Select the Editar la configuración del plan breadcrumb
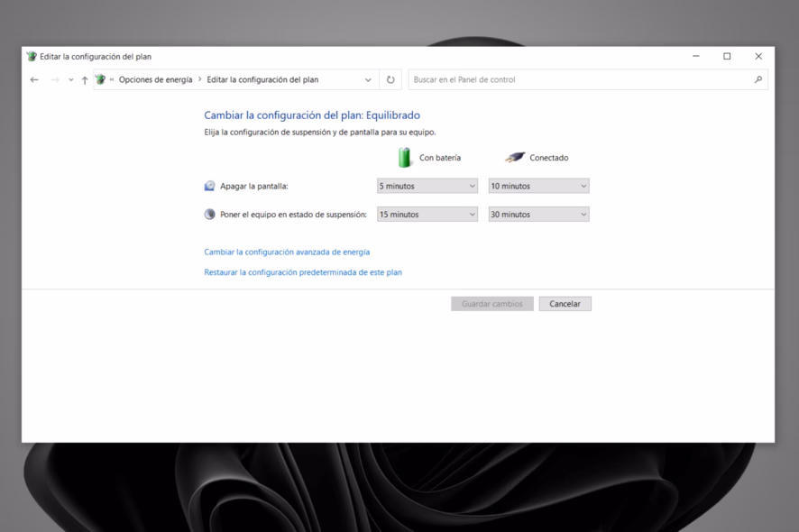The width and height of the screenshot is (799, 532). click(x=262, y=79)
